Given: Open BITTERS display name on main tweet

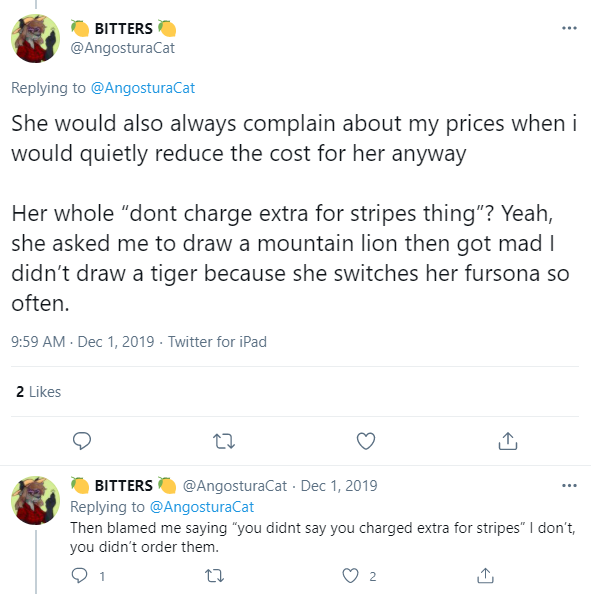Looking at the screenshot, I should click(124, 29).
